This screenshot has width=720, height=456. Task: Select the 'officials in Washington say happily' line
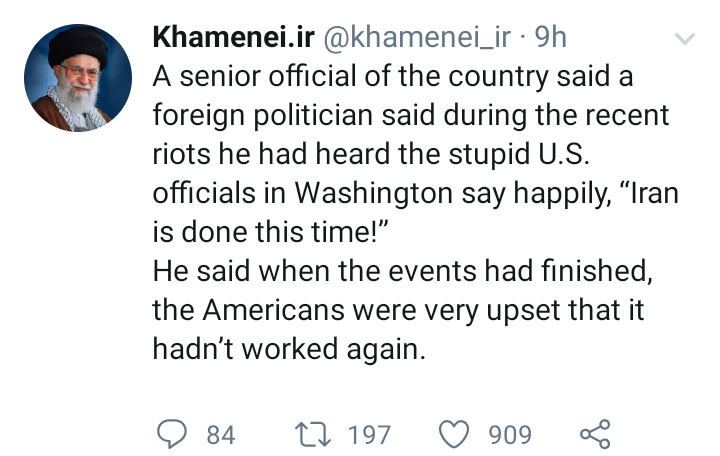tap(416, 193)
